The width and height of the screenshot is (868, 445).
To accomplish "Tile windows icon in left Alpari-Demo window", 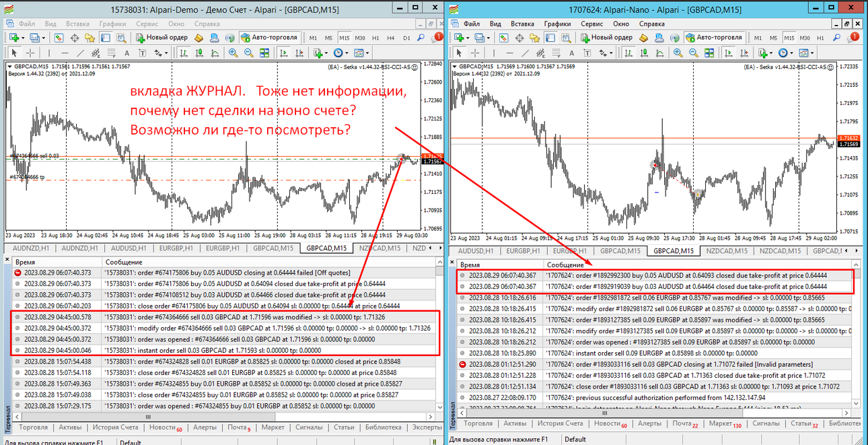I will [264, 53].
